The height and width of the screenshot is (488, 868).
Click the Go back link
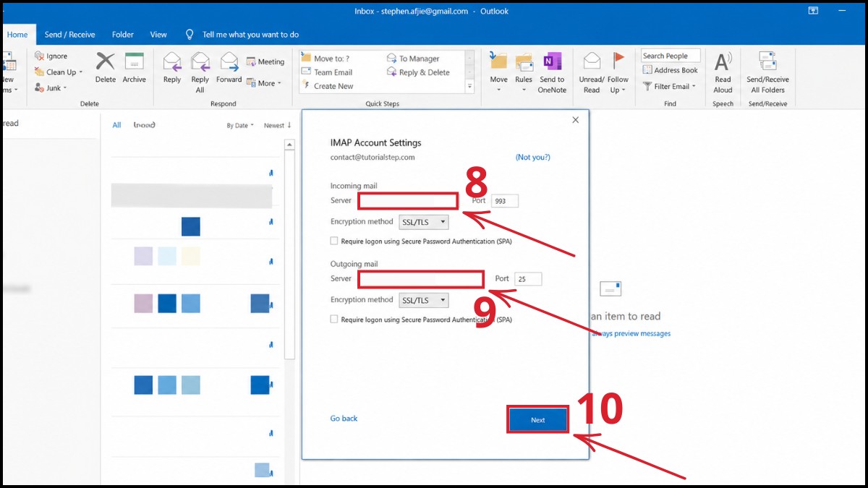(344, 419)
